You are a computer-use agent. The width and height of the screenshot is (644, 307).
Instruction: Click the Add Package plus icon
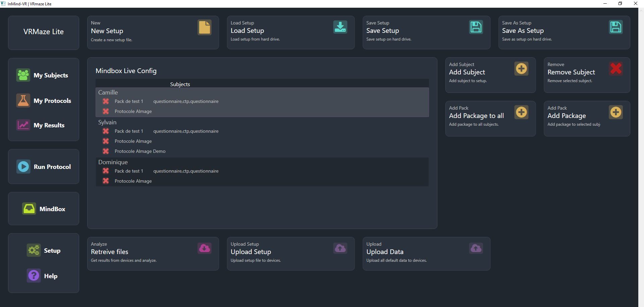(616, 112)
